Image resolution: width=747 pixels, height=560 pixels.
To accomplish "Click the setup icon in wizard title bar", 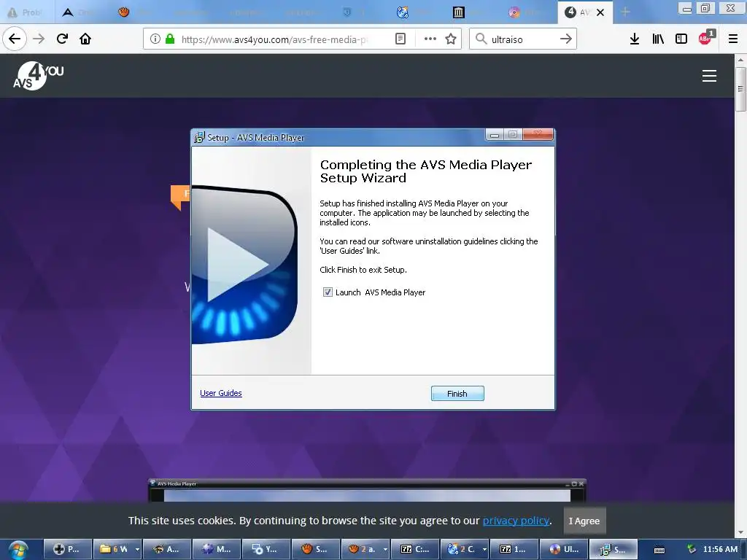I will click(x=199, y=138).
